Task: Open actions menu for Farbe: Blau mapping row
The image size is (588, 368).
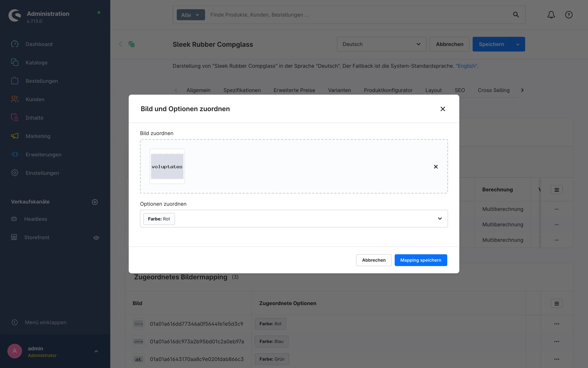Action: click(556, 342)
